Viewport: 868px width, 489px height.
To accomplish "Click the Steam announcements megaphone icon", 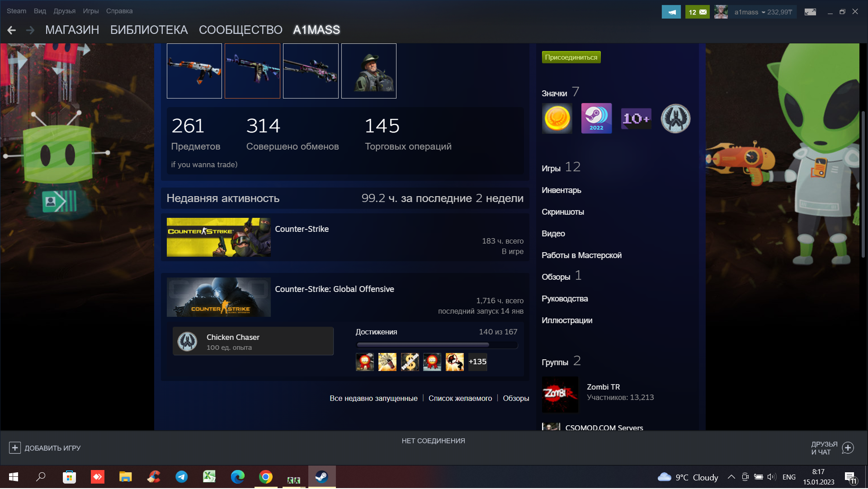I will [671, 12].
